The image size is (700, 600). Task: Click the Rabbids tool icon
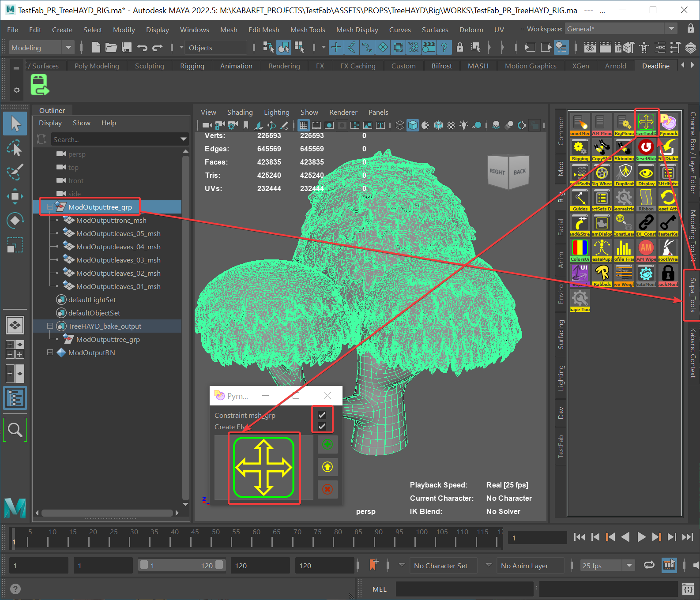602,275
